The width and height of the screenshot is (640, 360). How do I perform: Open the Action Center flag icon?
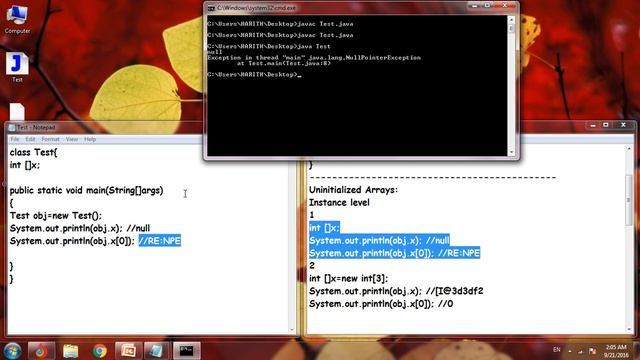[x=592, y=351]
